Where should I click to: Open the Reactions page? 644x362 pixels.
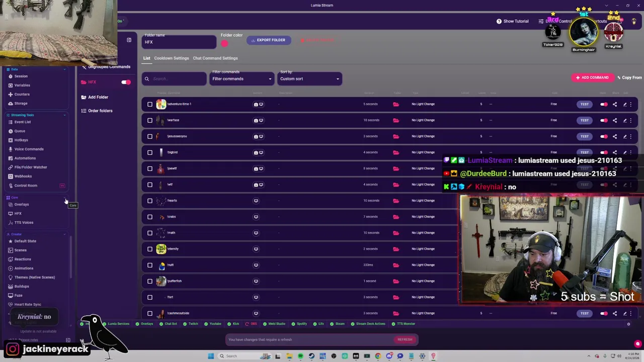pos(23,259)
